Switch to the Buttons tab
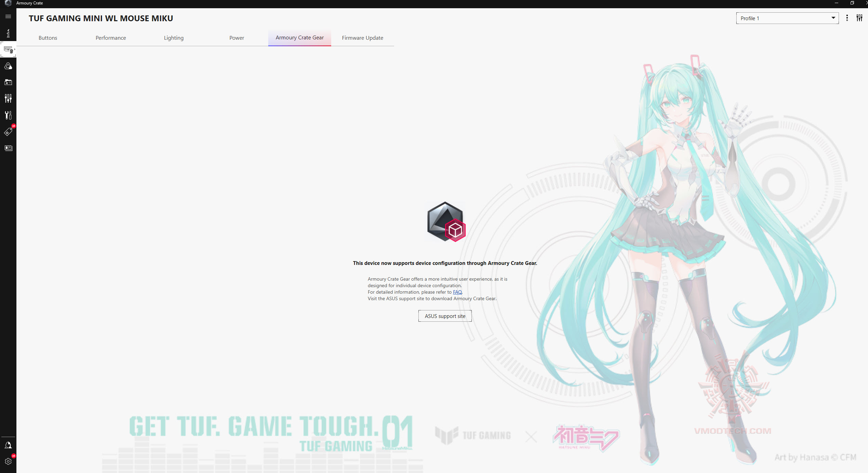 click(x=48, y=38)
